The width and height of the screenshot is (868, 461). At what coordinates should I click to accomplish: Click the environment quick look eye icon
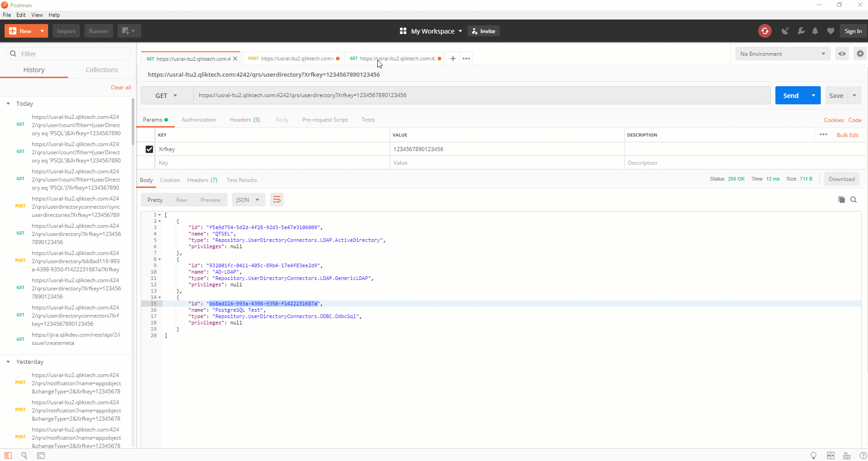point(842,54)
